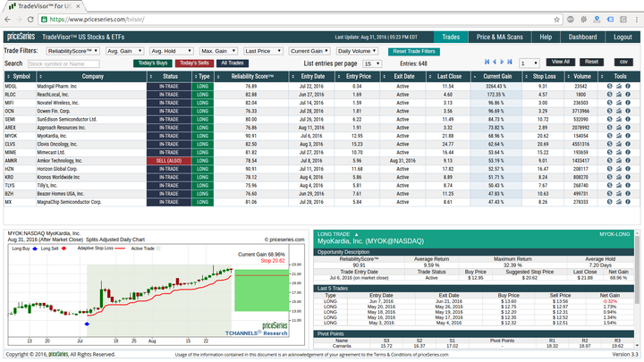The width and height of the screenshot is (644, 362).
Task: Jump to last page of entries
Action: click(x=510, y=62)
